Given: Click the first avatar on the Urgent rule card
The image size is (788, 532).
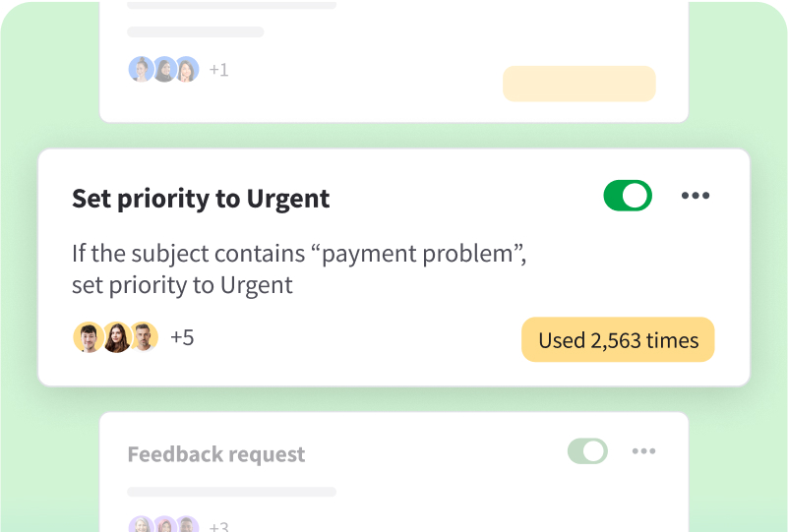Looking at the screenshot, I should pyautogui.click(x=89, y=337).
